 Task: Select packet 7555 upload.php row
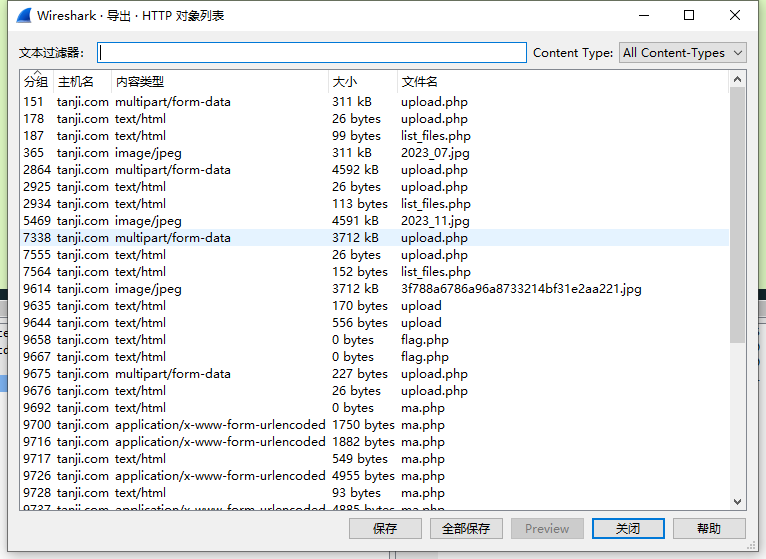pos(375,255)
